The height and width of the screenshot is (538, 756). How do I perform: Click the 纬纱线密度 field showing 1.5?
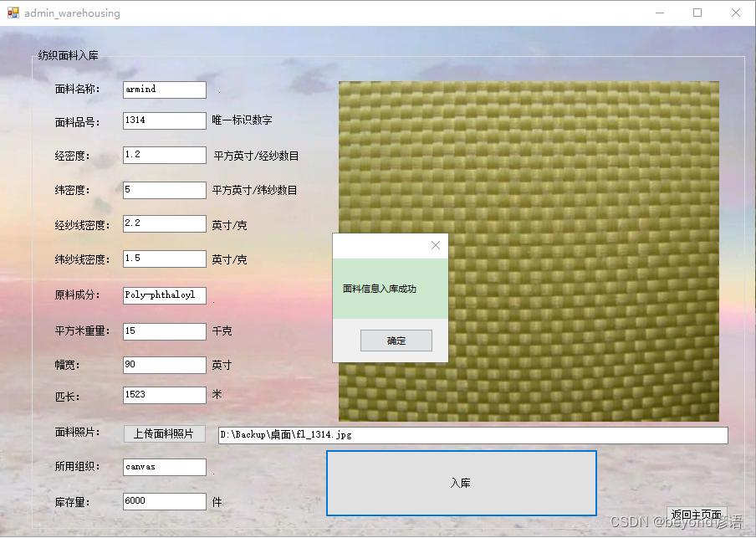(x=164, y=259)
